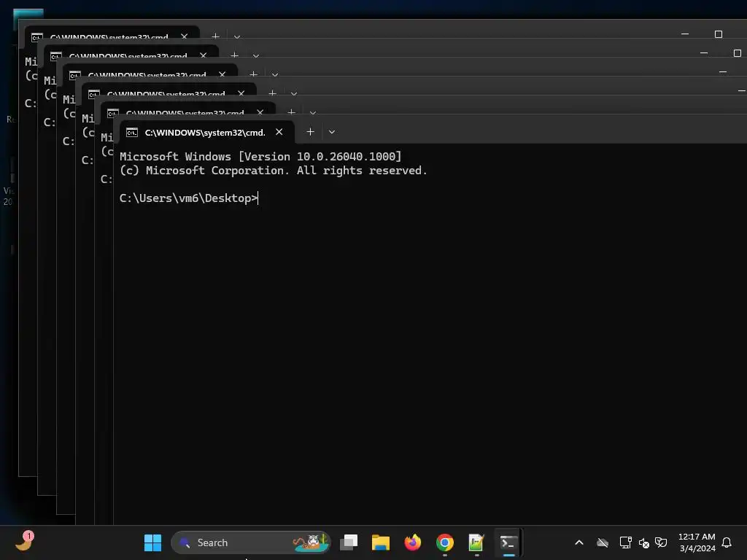The image size is (747, 560).
Task: Open the backmost Terminal window's tab dropdown chevron
Action: click(237, 36)
